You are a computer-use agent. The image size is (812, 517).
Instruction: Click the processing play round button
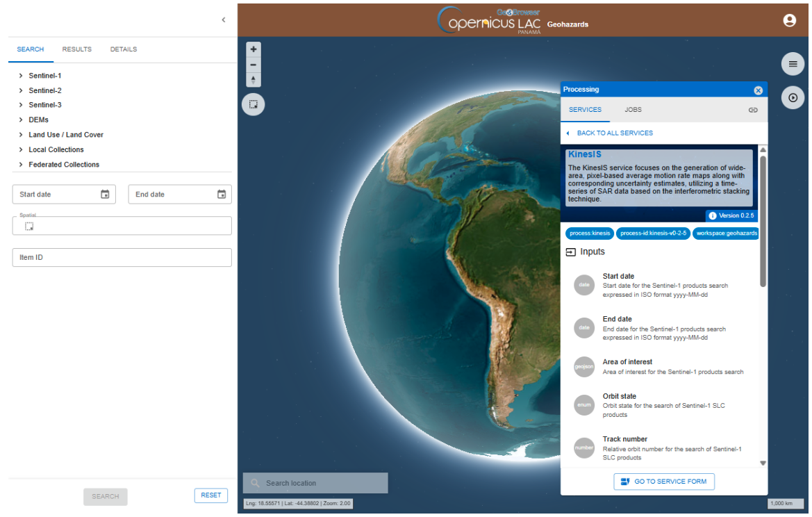793,98
